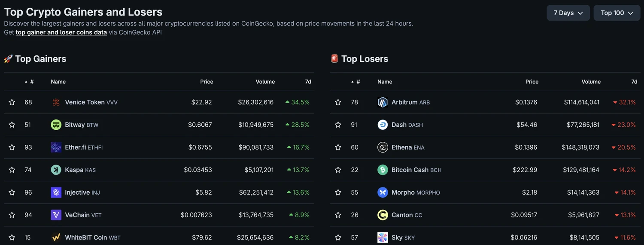644x245 pixels.
Task: Sort Top Gainers by 7d column
Action: tap(308, 82)
